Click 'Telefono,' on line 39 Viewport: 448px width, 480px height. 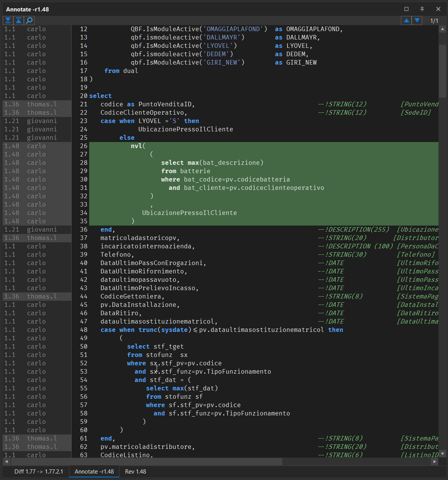click(117, 255)
